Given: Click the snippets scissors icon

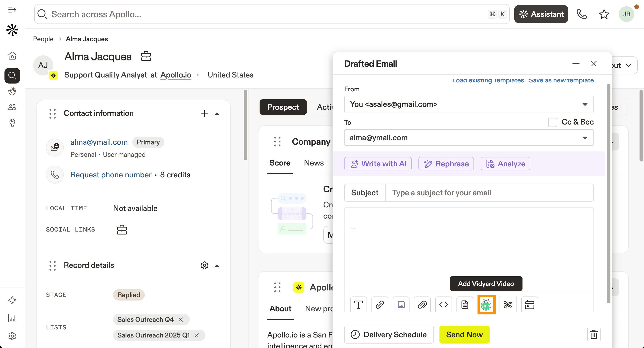Looking at the screenshot, I should [x=508, y=305].
